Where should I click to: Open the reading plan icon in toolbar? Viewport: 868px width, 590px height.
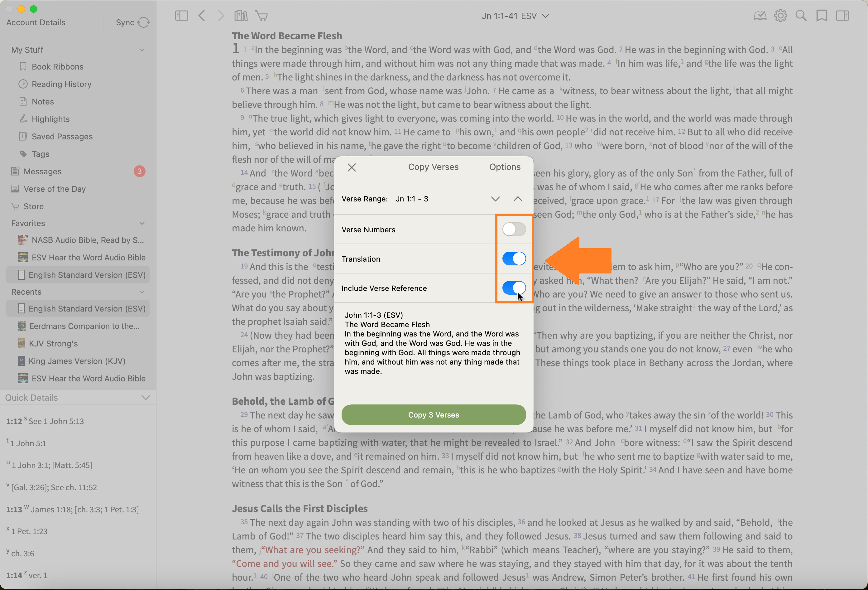pyautogui.click(x=760, y=16)
